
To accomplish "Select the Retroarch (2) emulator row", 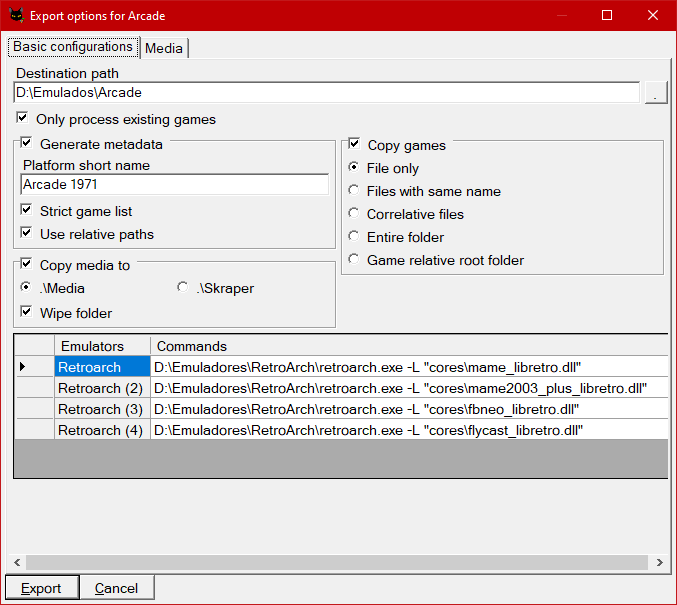I will 102,388.
